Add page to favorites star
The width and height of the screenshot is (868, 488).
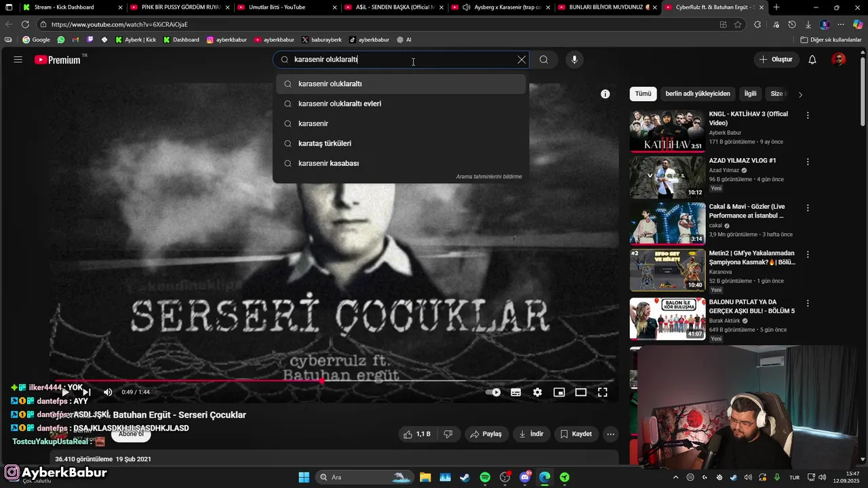[738, 24]
